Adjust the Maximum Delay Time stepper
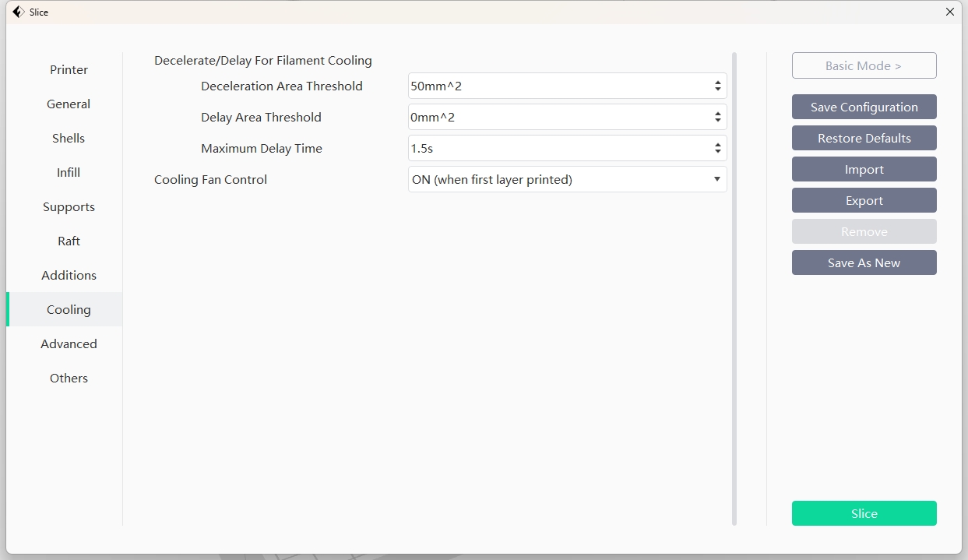This screenshot has height=560, width=968. click(x=717, y=149)
